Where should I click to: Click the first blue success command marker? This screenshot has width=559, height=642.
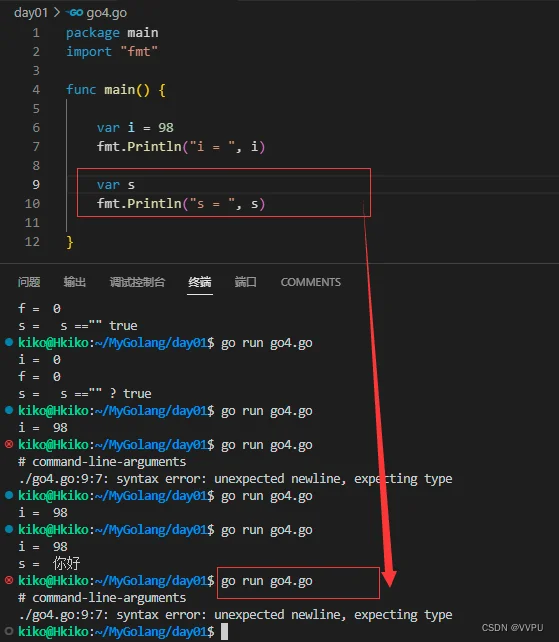9,342
